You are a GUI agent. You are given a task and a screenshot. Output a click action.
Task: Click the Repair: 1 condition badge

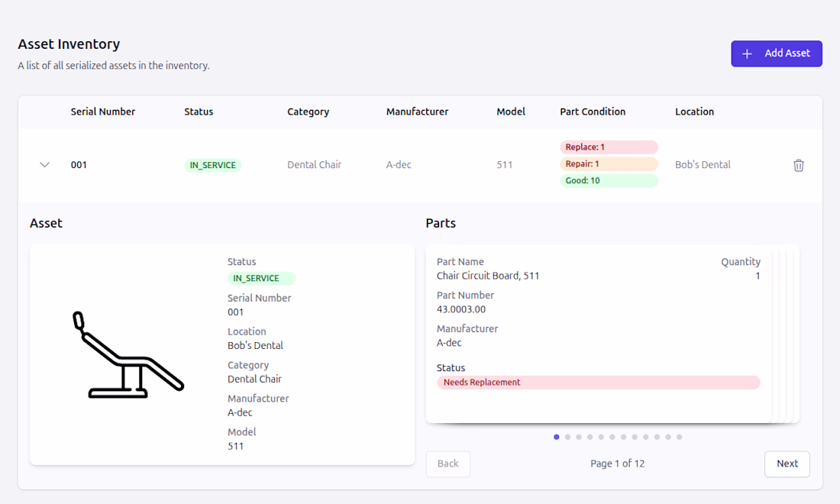coord(609,164)
